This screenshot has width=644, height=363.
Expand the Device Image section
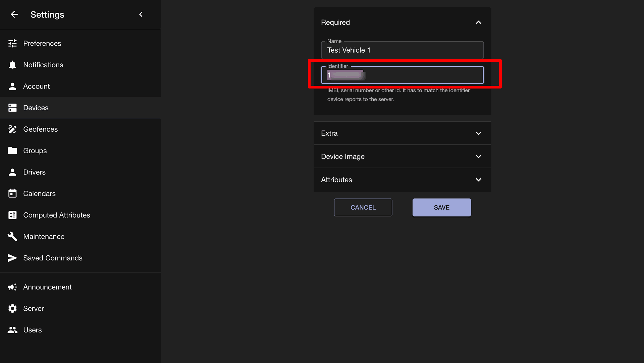402,157
